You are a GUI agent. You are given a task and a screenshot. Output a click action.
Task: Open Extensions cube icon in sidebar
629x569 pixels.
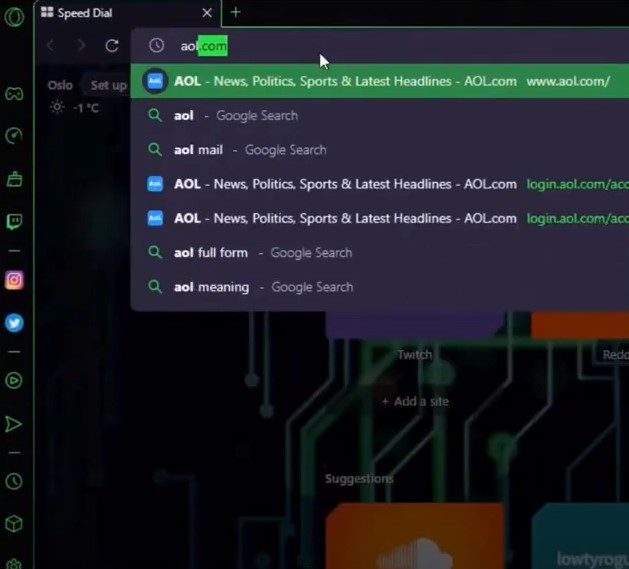point(14,524)
